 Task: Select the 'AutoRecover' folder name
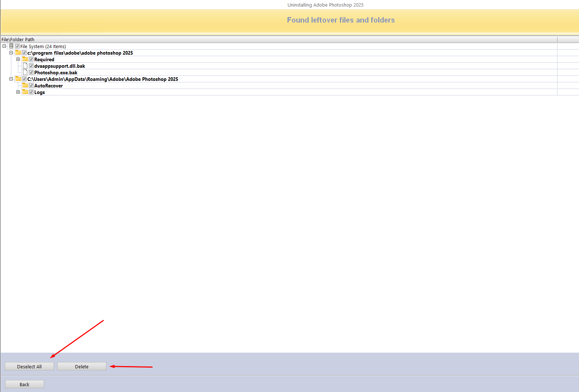point(48,86)
